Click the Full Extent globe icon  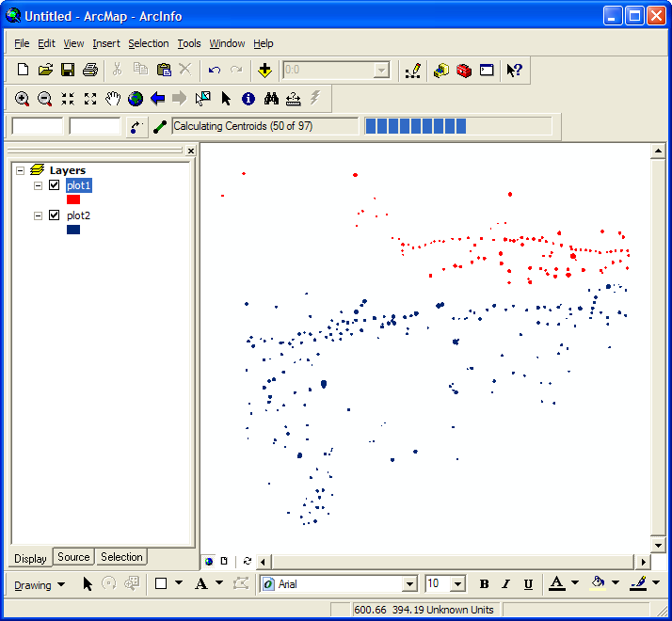click(136, 98)
